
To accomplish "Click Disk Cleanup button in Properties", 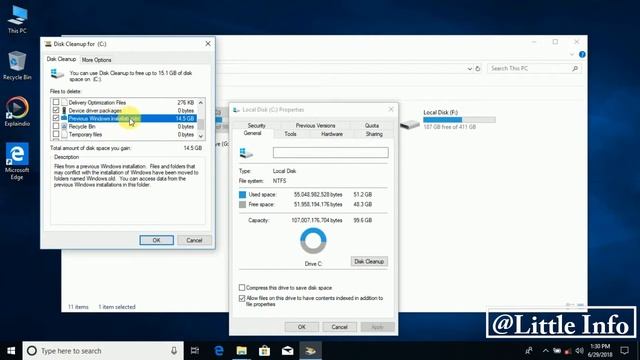I will coord(369,261).
